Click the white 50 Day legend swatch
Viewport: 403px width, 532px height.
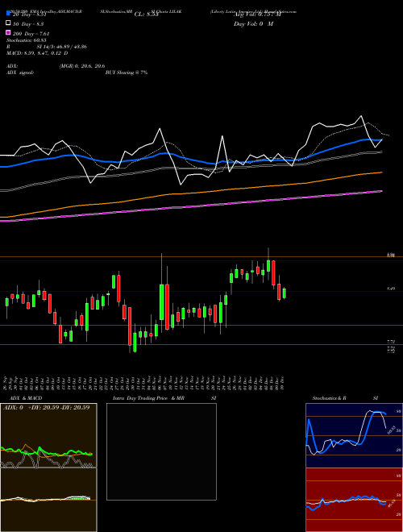[x=8, y=23]
